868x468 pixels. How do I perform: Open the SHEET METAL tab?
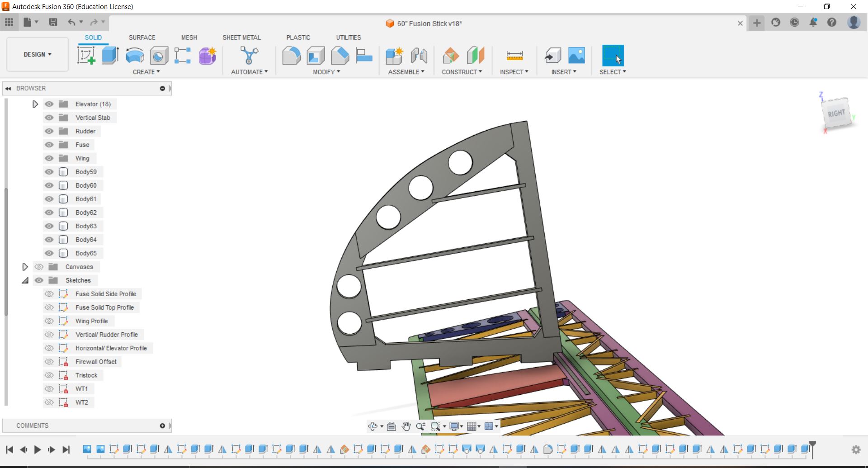point(241,38)
